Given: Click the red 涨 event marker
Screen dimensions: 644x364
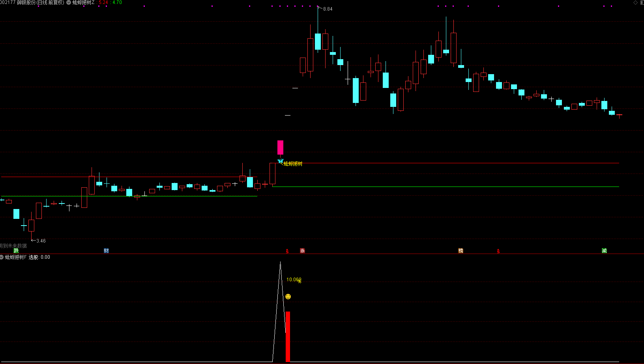Looking at the screenshot, I should (x=302, y=251).
